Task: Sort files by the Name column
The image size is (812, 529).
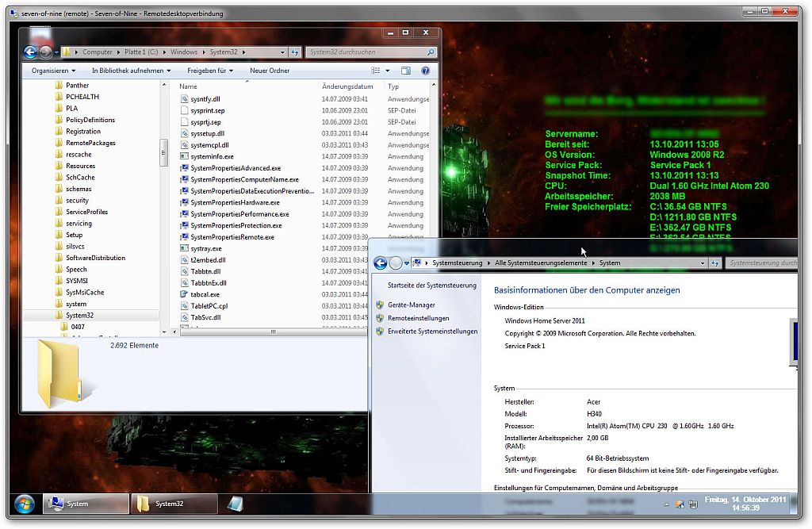Action: [x=247, y=86]
